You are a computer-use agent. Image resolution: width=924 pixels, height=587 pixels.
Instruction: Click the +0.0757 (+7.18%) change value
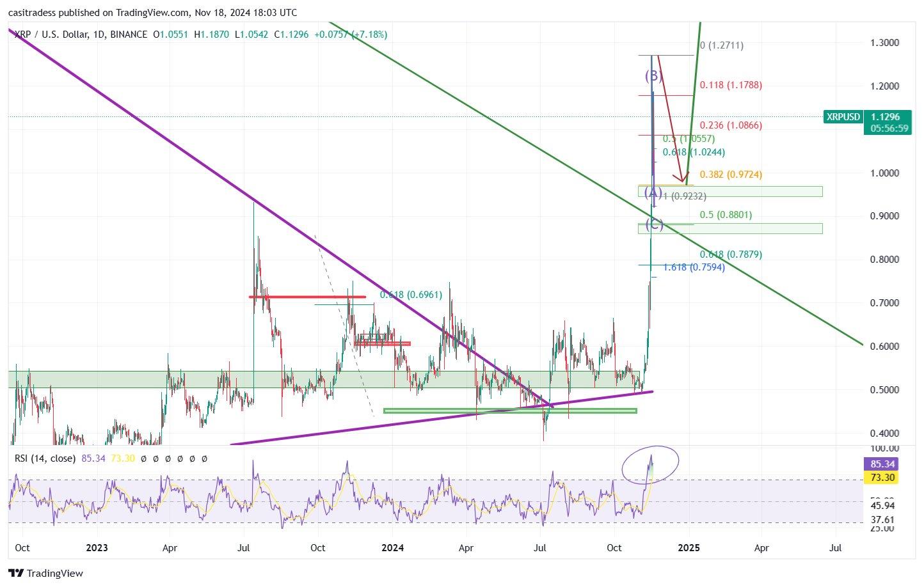(351, 35)
